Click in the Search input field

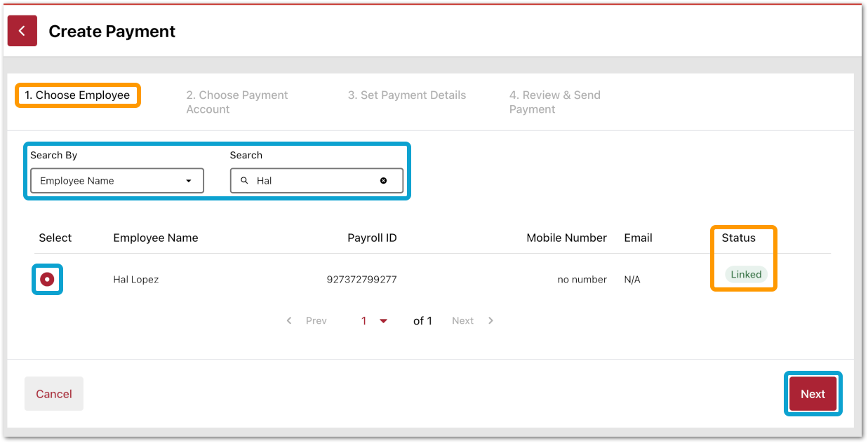pos(312,181)
